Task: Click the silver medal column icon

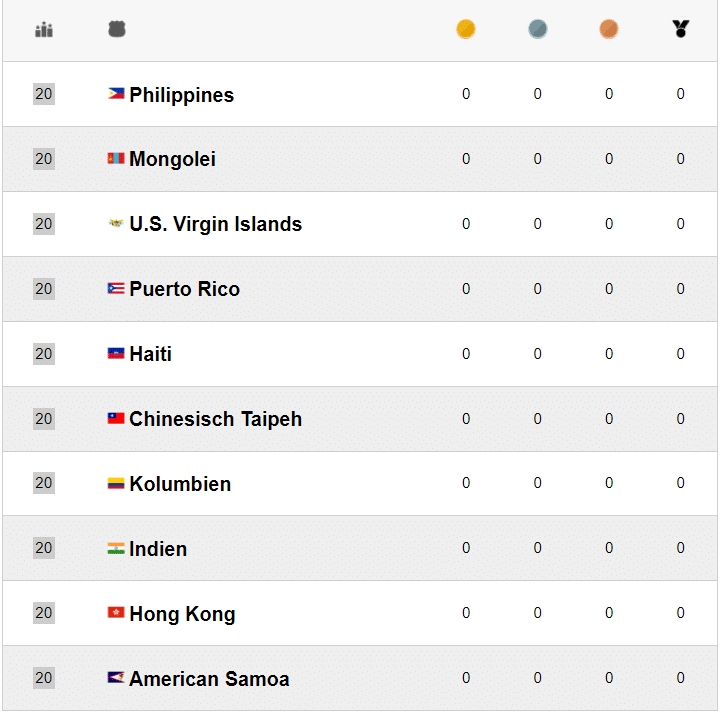Action: click(x=538, y=30)
